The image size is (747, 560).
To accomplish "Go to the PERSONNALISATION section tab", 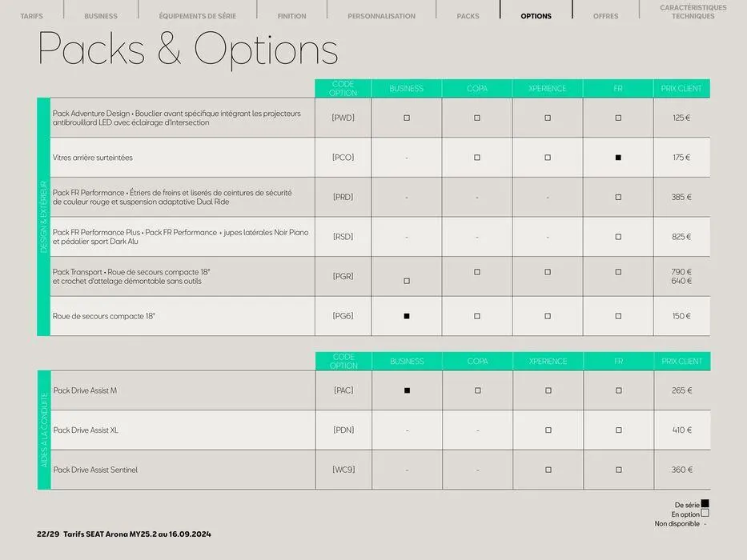I will point(381,16).
